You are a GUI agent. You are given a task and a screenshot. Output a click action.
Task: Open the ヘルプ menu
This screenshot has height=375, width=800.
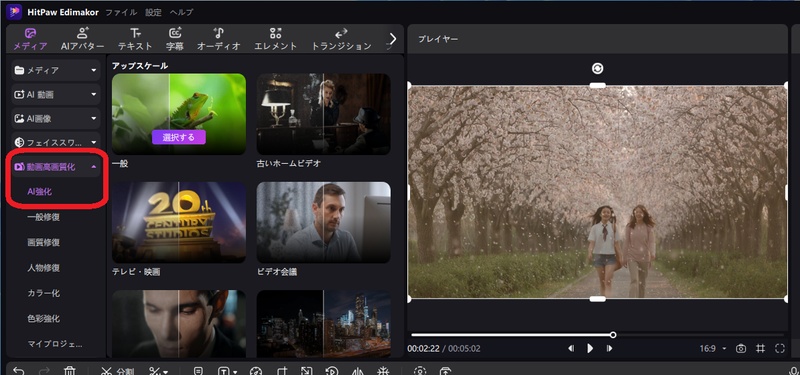pos(181,12)
